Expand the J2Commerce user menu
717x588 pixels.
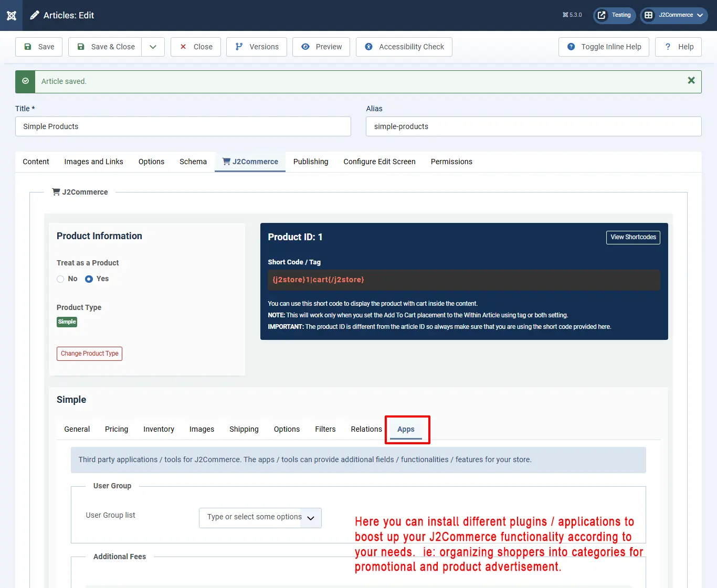pos(674,15)
